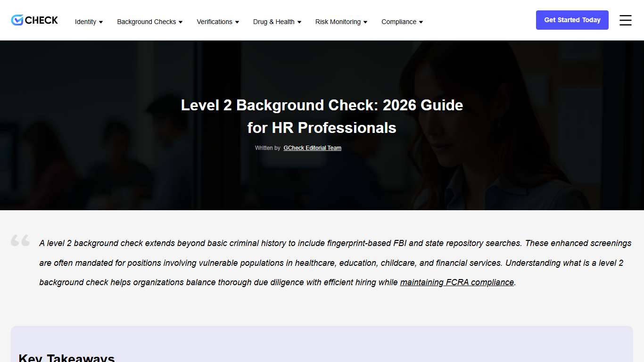Select Compliance in the navigation bar
Image resolution: width=644 pixels, height=362 pixels.
(402, 22)
